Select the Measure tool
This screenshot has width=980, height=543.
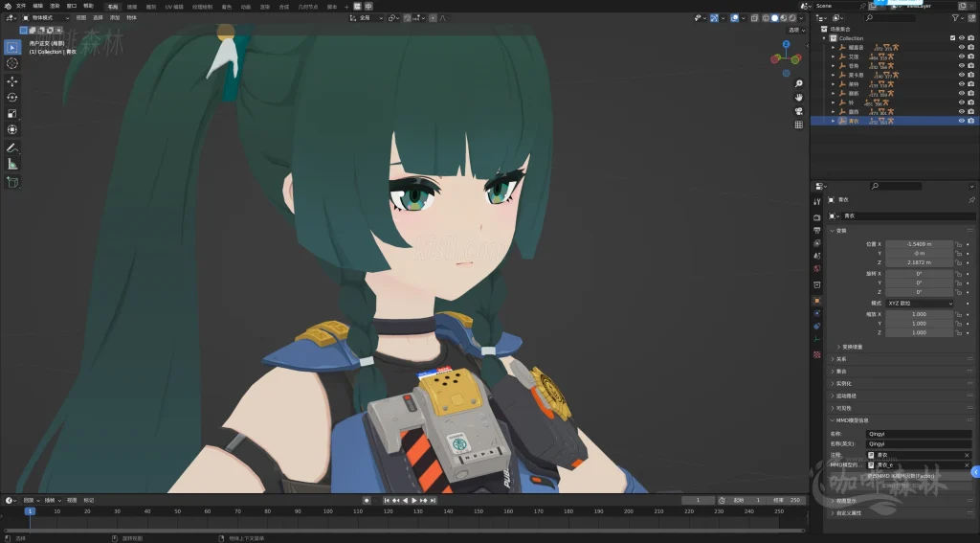pyautogui.click(x=11, y=164)
